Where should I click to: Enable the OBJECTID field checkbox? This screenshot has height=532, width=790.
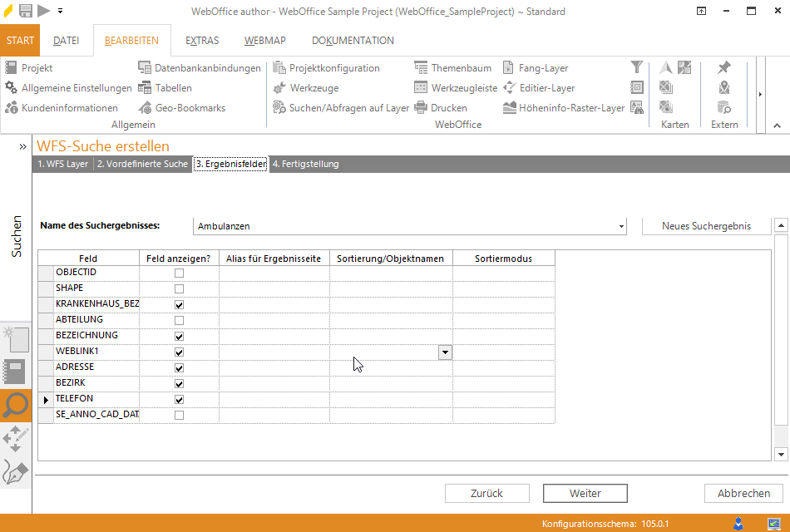(179, 273)
